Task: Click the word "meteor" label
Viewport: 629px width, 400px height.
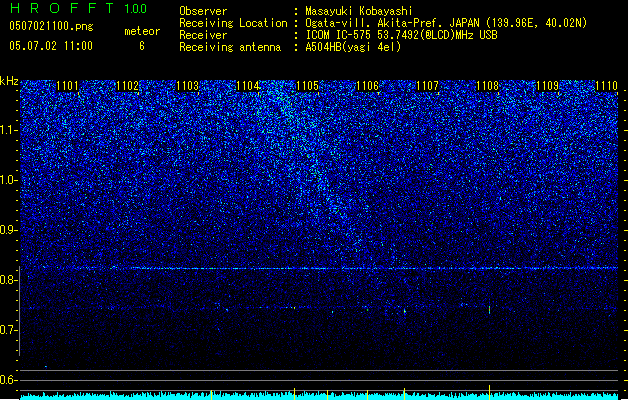Action: (x=142, y=31)
